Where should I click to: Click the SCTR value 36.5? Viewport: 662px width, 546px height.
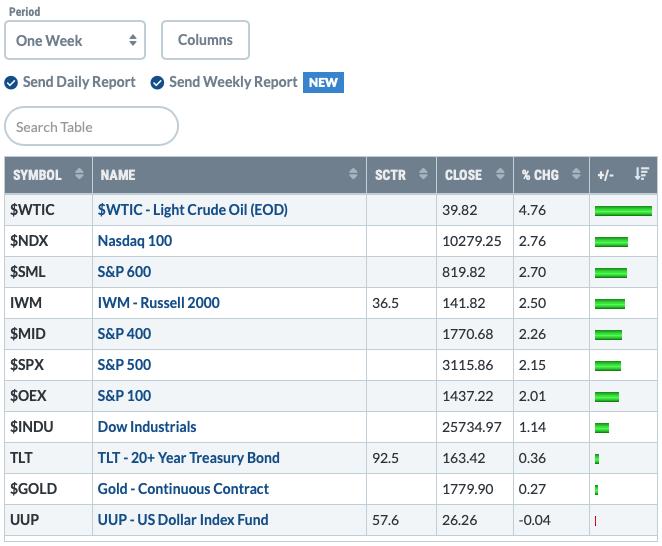(x=385, y=303)
